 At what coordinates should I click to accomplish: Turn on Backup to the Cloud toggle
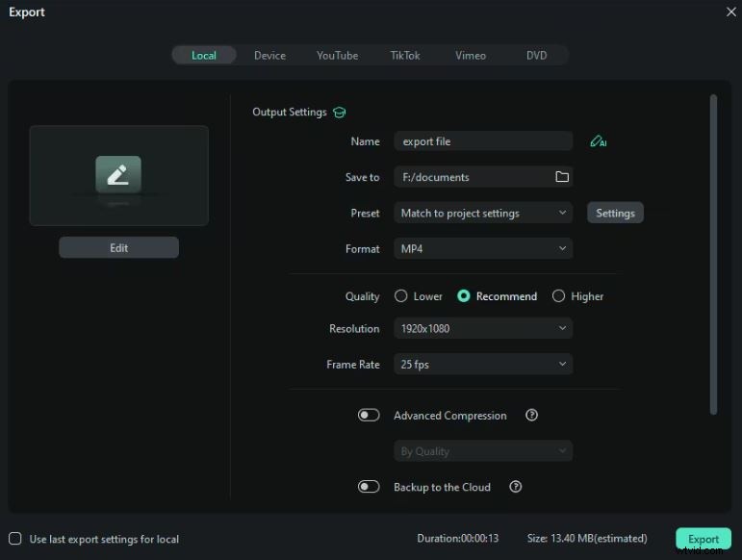click(369, 487)
